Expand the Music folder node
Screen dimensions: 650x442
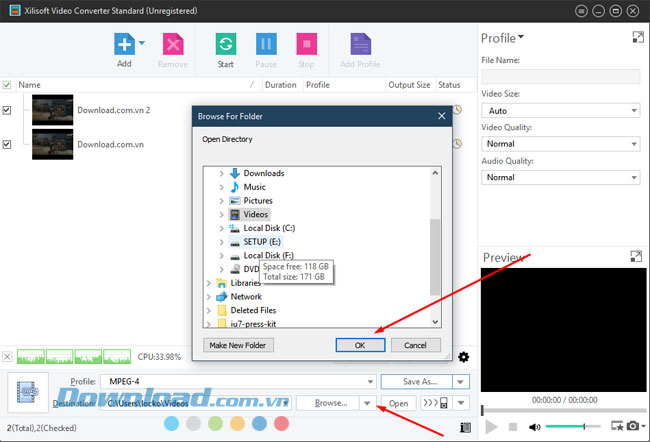click(221, 187)
